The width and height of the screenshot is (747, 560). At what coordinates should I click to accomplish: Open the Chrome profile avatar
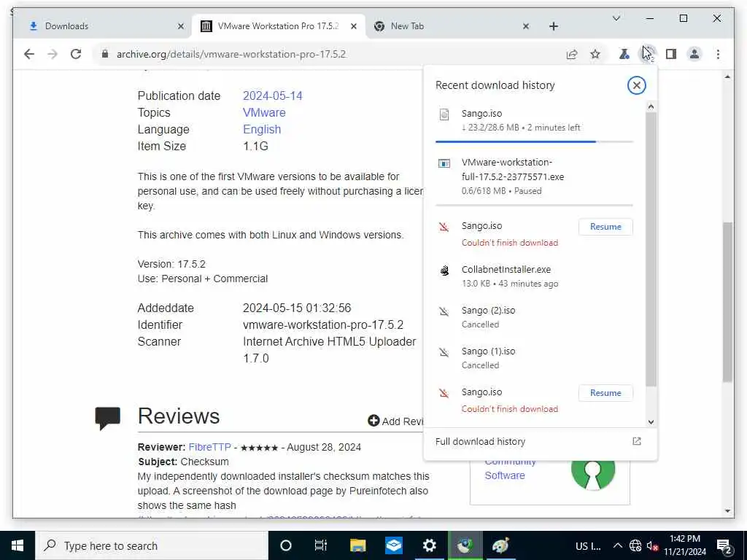[x=694, y=54]
